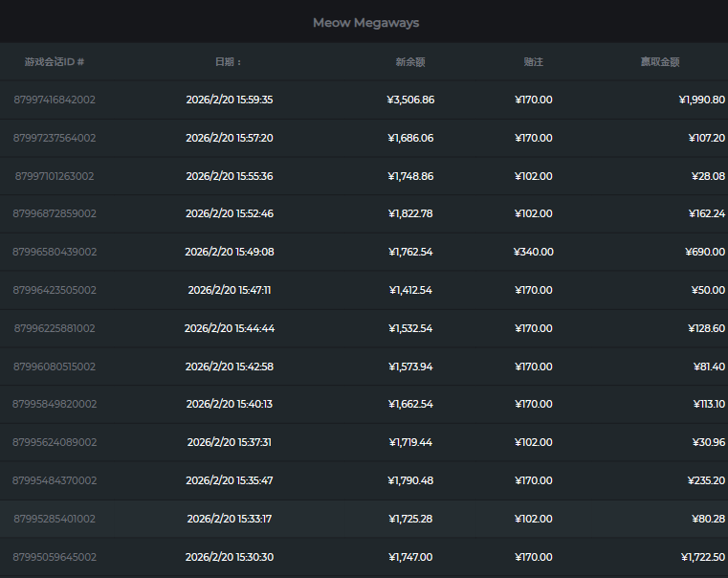Image resolution: width=728 pixels, height=578 pixels.
Task: Select the 2026/2/20 15:33:17 date cell
Action: click(229, 519)
